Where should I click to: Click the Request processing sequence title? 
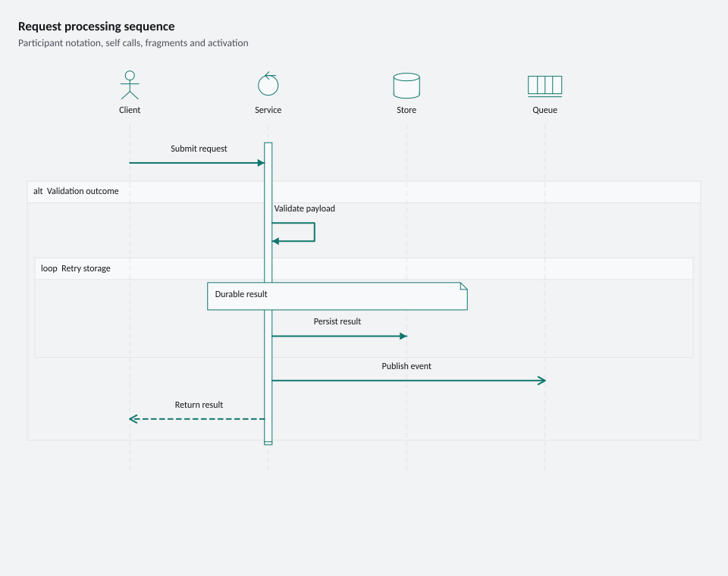click(96, 27)
